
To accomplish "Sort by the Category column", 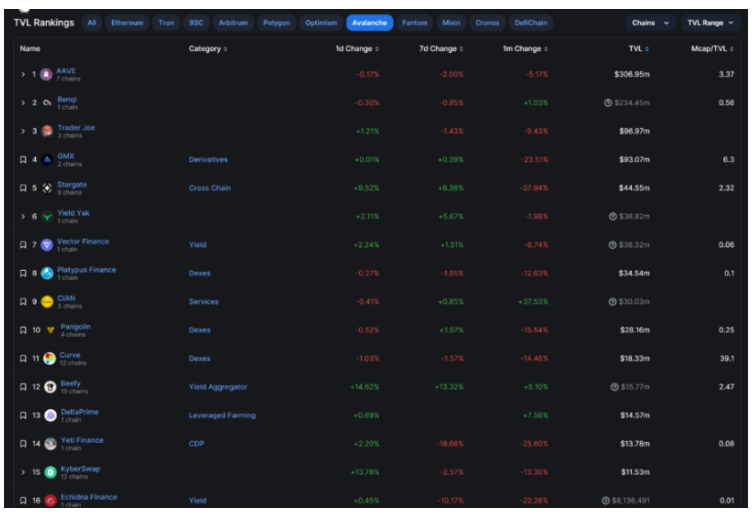I will 208,49.
